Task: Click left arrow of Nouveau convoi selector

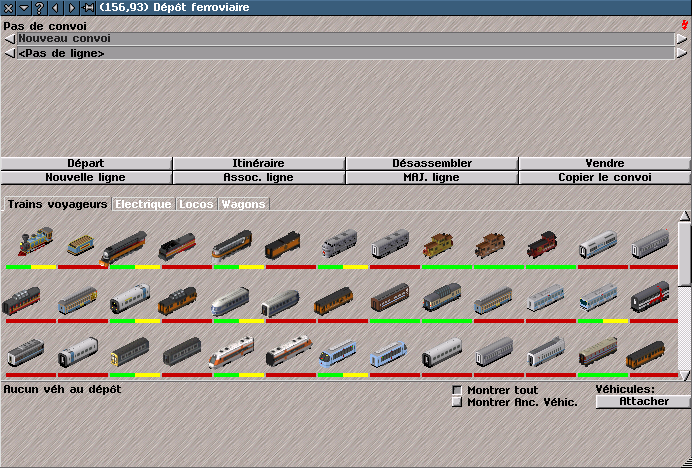Action: click(10, 39)
